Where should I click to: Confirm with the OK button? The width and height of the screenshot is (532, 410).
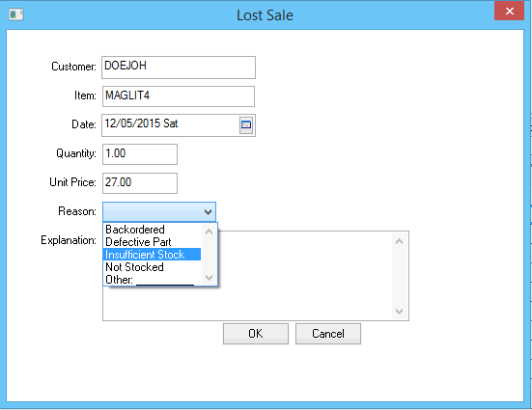pyautogui.click(x=256, y=334)
